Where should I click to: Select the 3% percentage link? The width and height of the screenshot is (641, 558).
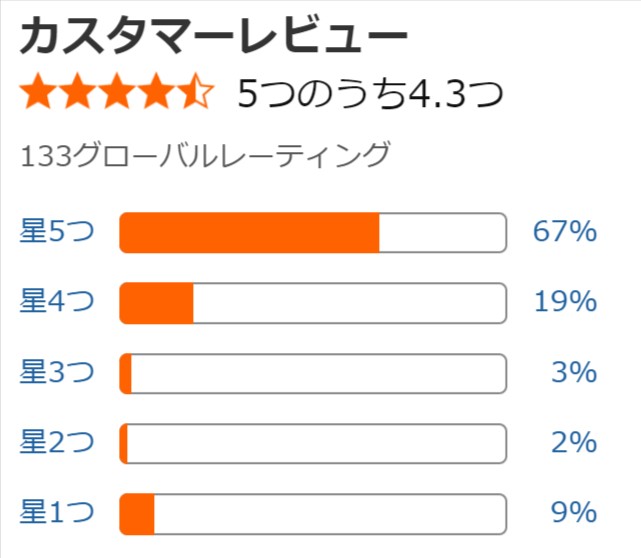click(x=574, y=372)
